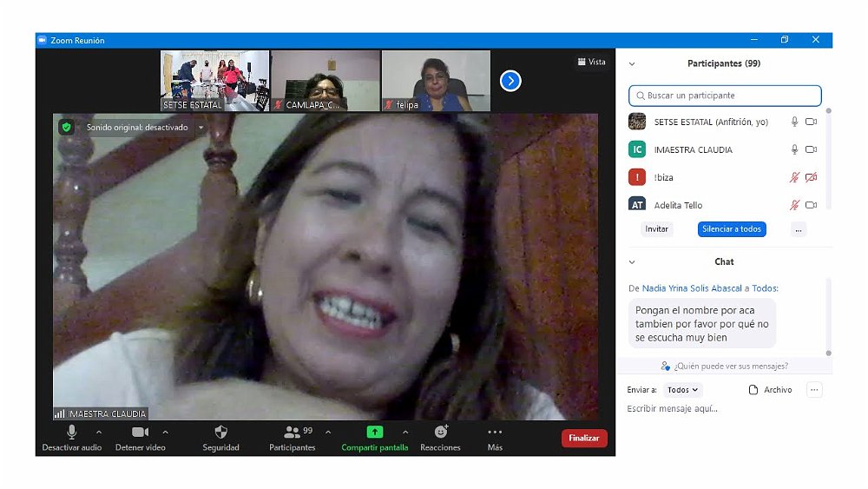Open the Reacciones emoji icon
Screen dimensions: 868x489
[x=440, y=432]
